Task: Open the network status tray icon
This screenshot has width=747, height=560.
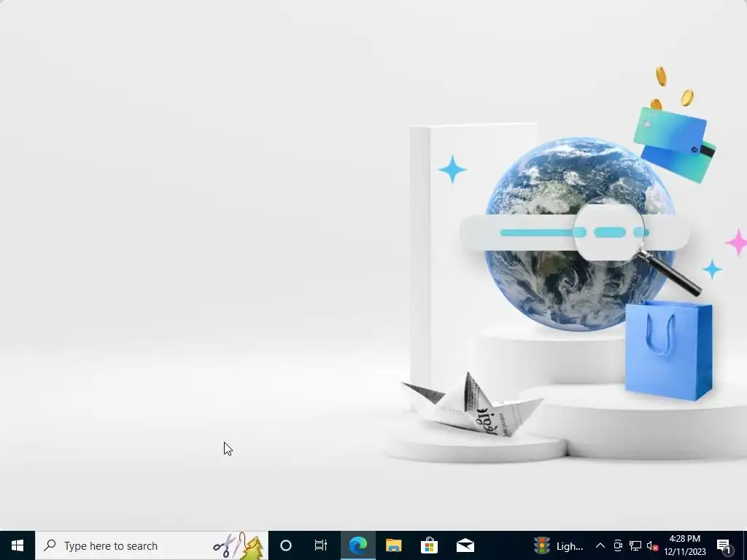Action: [635, 545]
